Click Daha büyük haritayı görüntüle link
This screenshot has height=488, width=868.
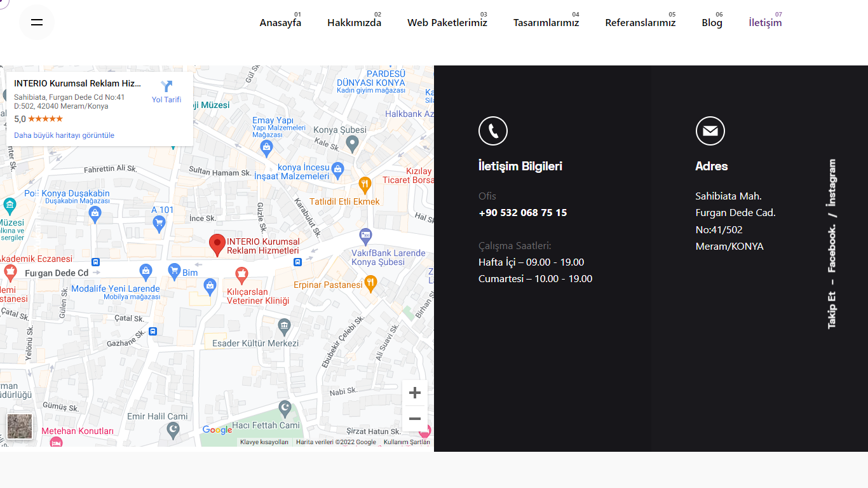pyautogui.click(x=64, y=135)
